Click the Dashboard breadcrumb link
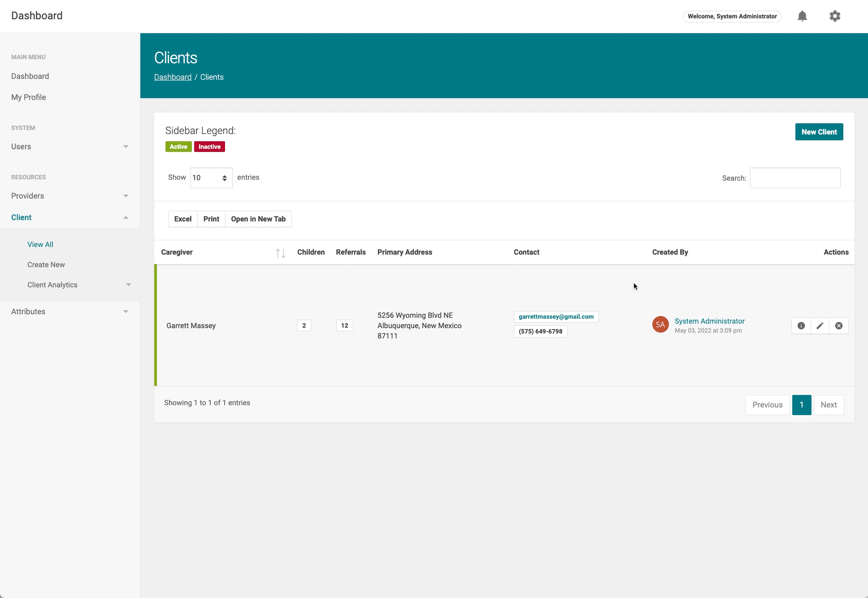 pos(173,77)
